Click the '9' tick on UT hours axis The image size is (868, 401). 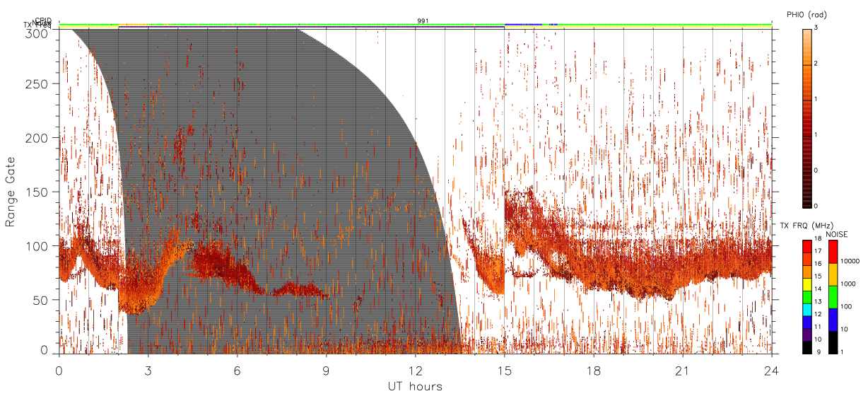point(327,371)
